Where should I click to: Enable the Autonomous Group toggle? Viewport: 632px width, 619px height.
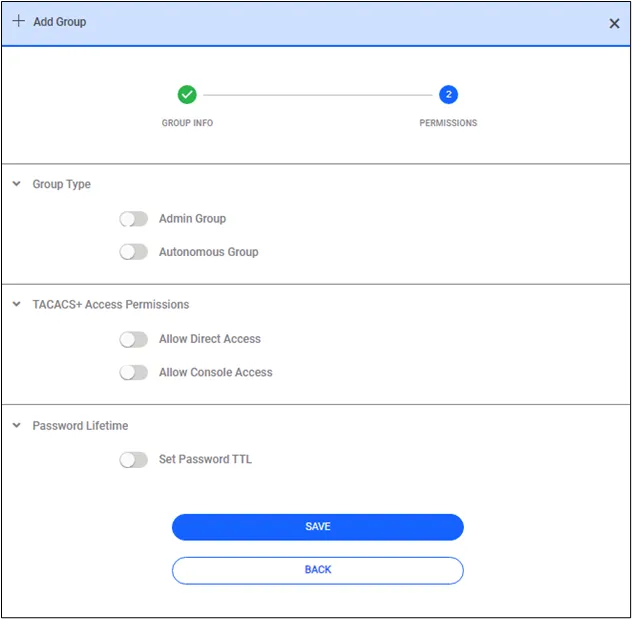click(x=133, y=252)
